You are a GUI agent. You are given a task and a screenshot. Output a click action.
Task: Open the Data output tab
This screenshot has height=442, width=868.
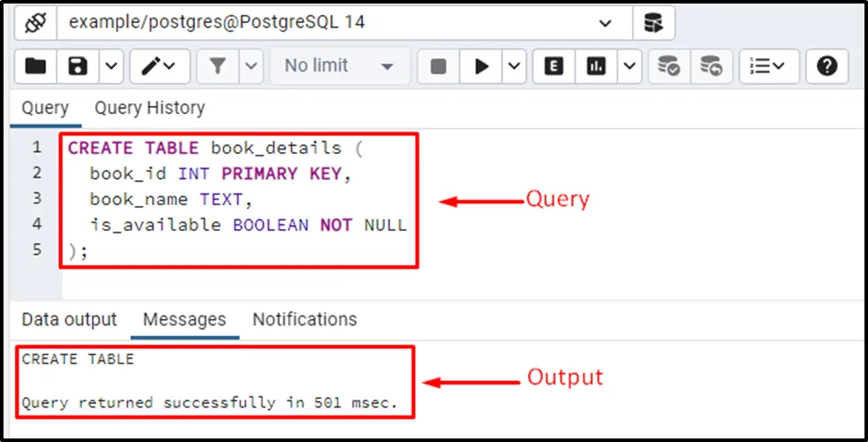click(x=69, y=320)
